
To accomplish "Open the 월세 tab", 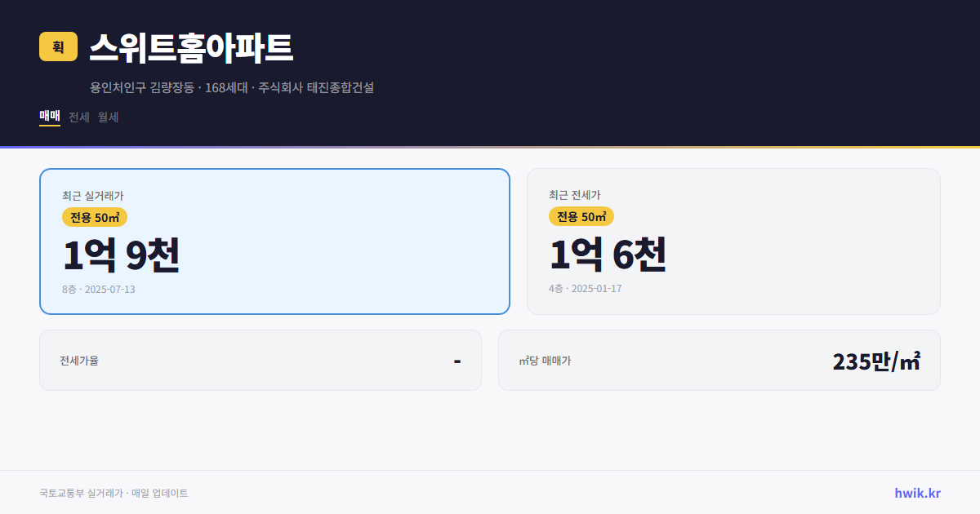I will [x=107, y=117].
